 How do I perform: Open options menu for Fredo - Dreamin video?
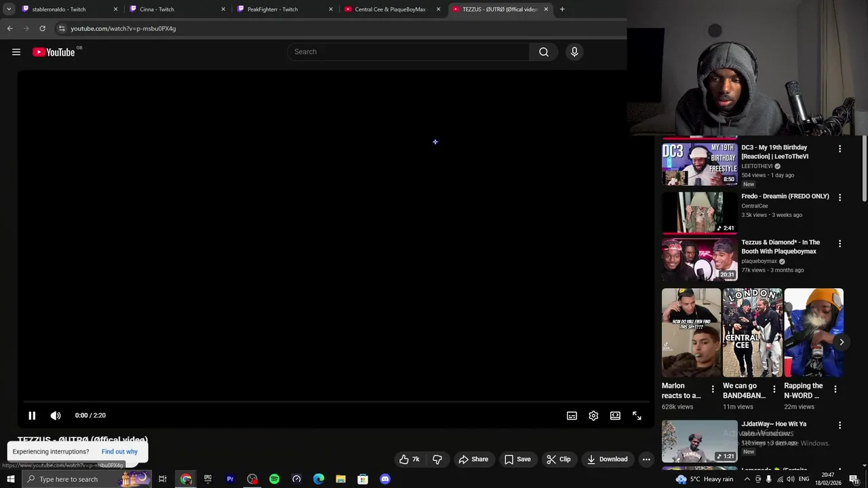[x=840, y=197]
